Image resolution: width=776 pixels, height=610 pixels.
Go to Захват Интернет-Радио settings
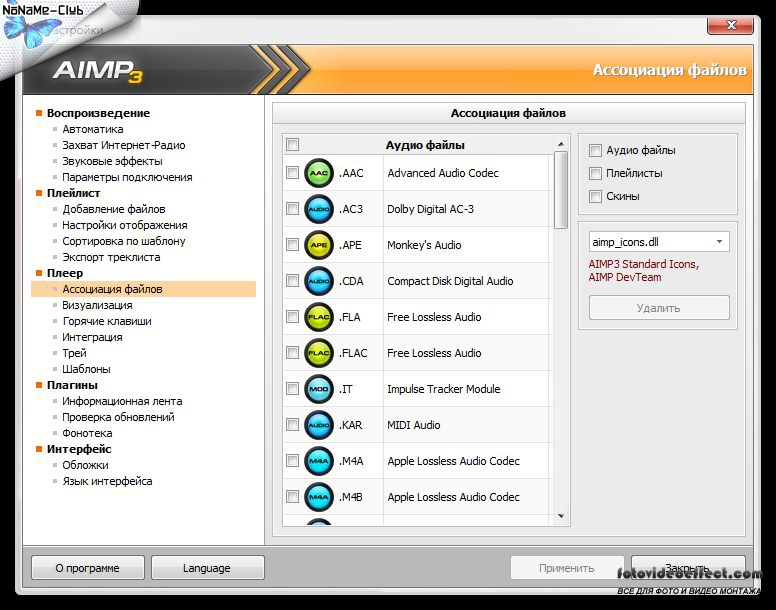(124, 145)
